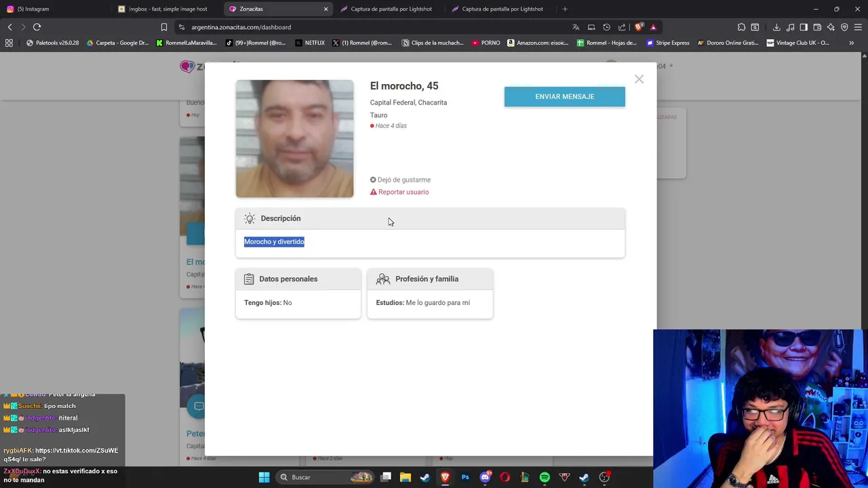Viewport: 868px width, 488px height.
Task: Click the "Capital Federal, Chacarita" location text
Action: pos(408,102)
